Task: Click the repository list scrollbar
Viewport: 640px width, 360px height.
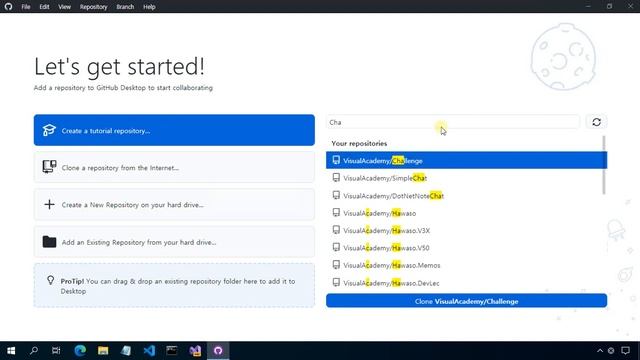Action: point(604,165)
